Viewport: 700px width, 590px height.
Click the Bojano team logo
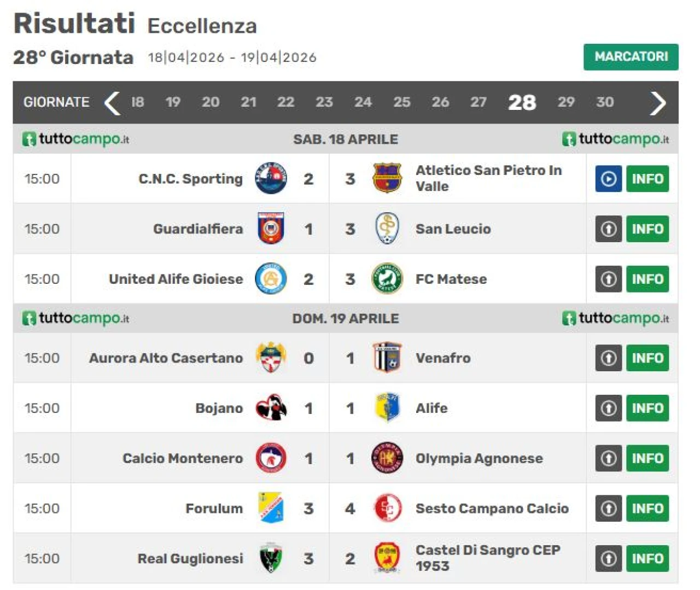pos(271,408)
